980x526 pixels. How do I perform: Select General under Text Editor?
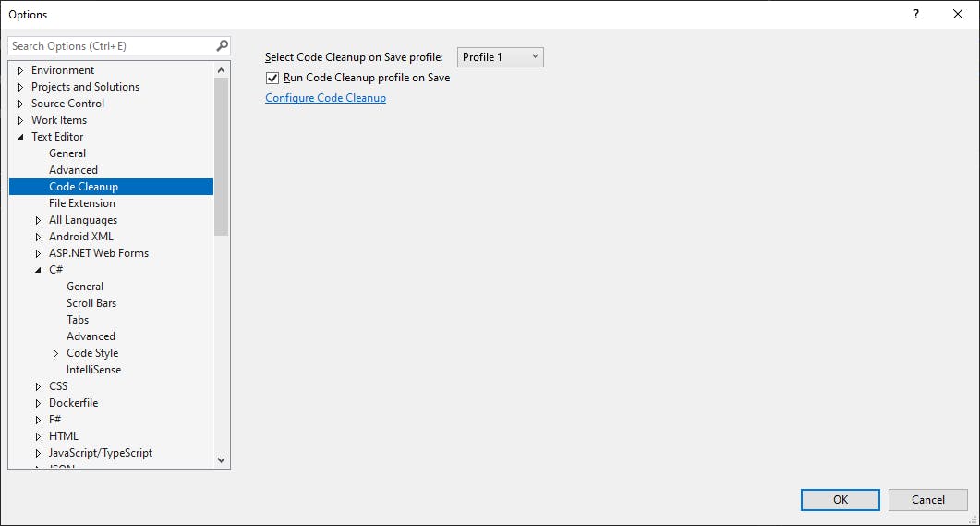coord(67,153)
